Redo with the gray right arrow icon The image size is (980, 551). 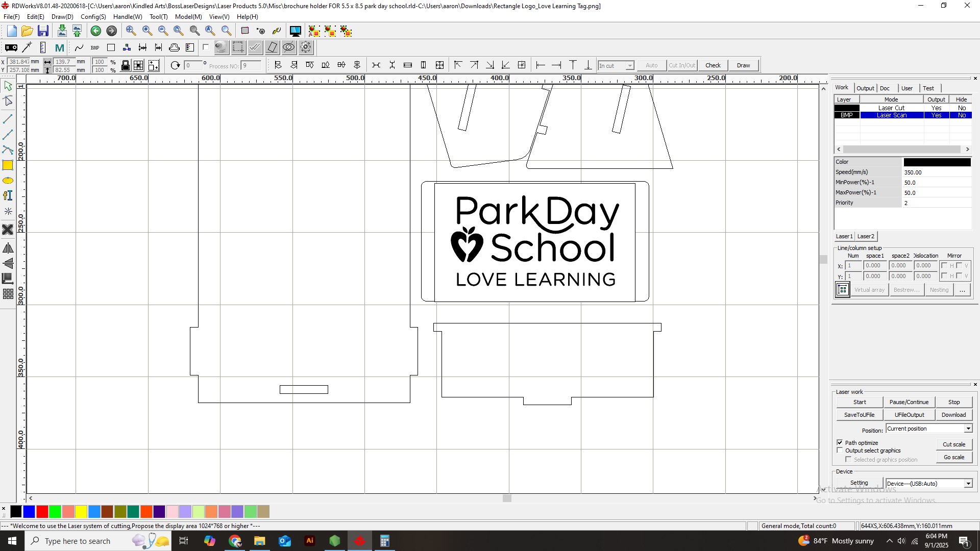coord(111,31)
